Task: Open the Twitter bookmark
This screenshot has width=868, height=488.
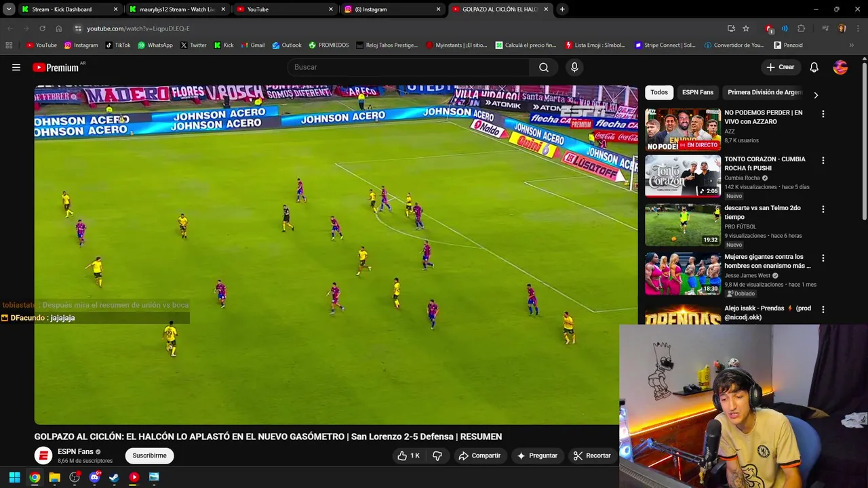Action: click(193, 45)
